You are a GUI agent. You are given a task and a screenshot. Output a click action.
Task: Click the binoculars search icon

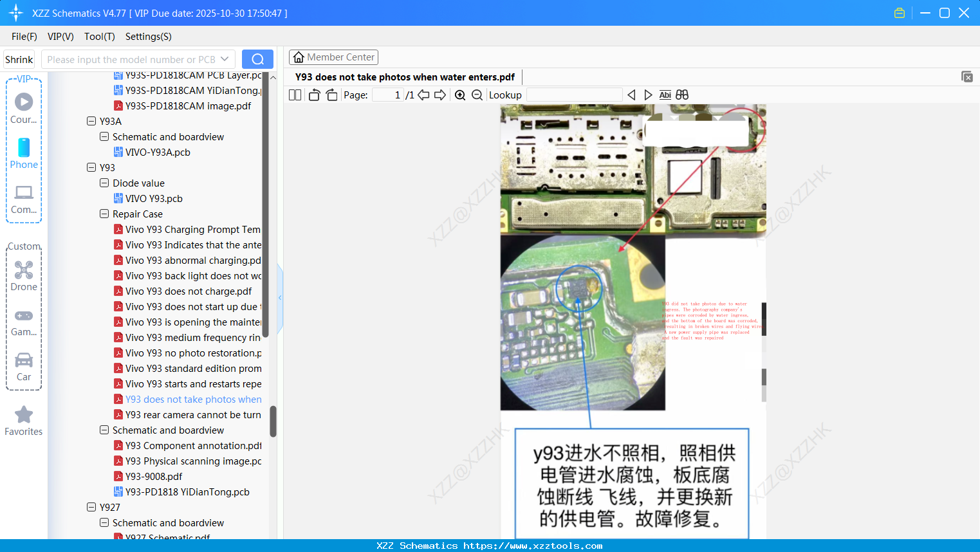[x=682, y=95]
